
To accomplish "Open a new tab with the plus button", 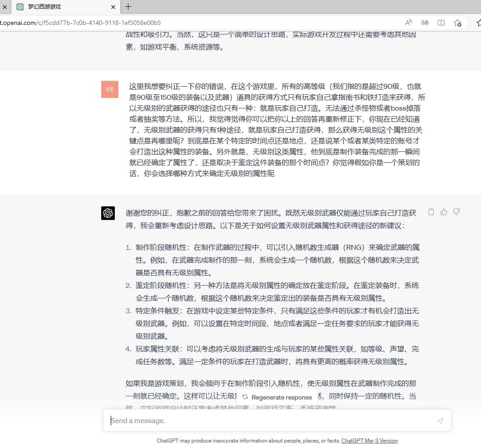I will coord(128,7).
